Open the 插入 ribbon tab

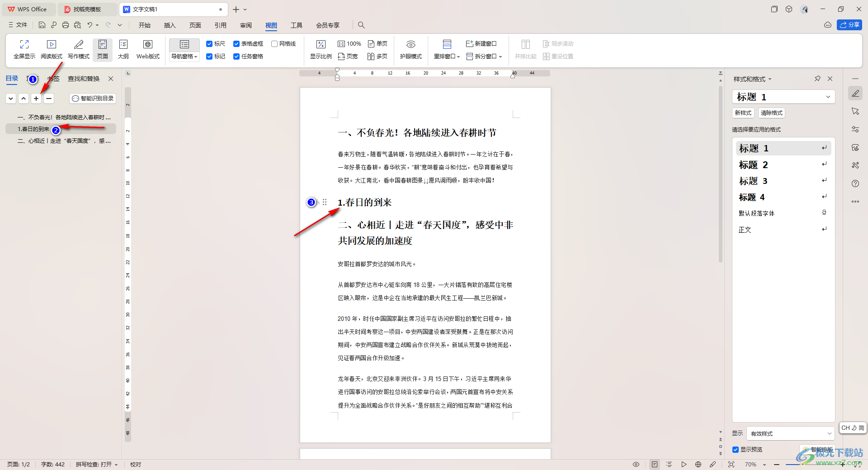(x=170, y=25)
